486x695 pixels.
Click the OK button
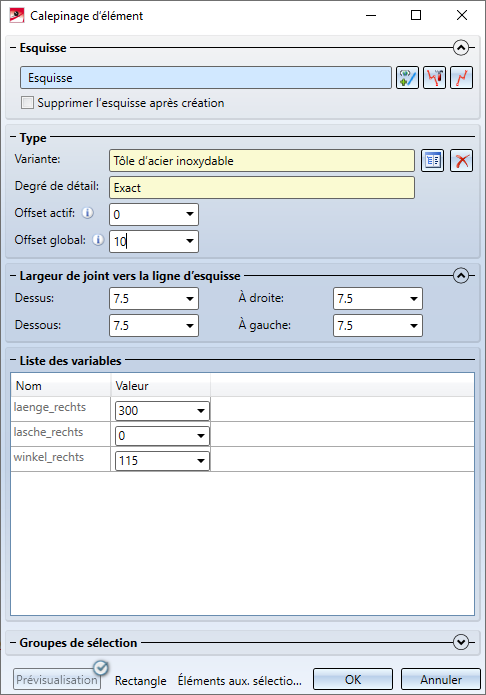[353, 679]
